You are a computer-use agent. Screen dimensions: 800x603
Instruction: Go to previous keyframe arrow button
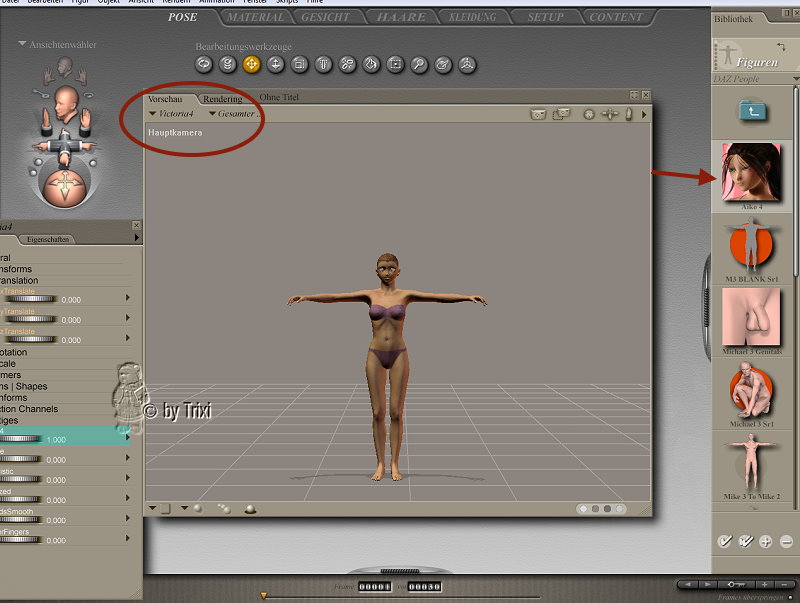688,585
